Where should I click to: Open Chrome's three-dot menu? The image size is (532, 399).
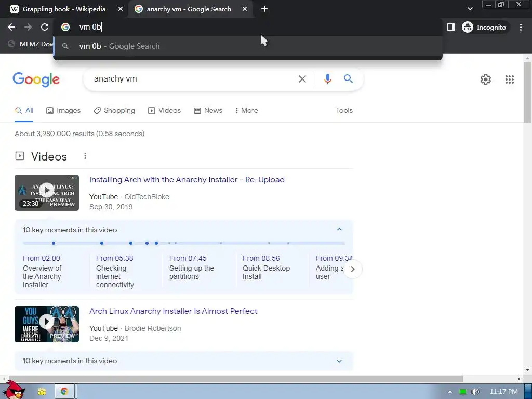[521, 27]
